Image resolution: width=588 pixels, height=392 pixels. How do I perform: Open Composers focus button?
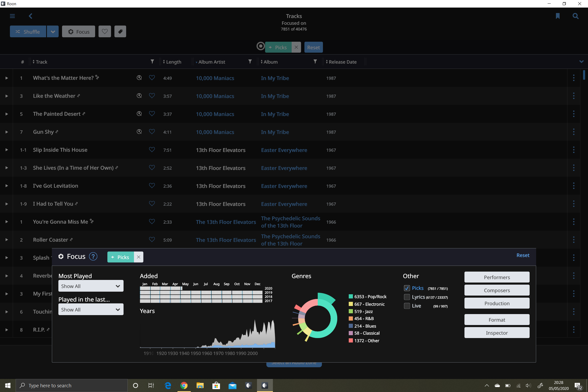[x=497, y=290]
